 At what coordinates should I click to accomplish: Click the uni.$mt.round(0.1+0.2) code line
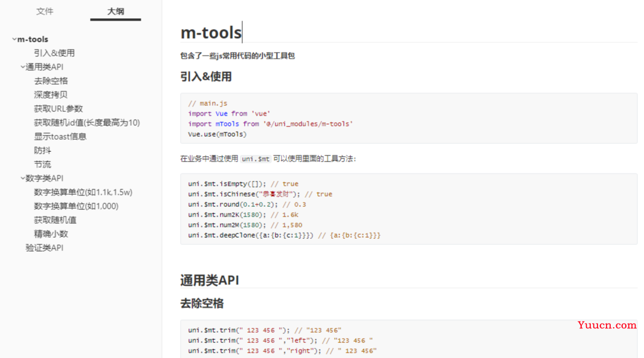[247, 204]
